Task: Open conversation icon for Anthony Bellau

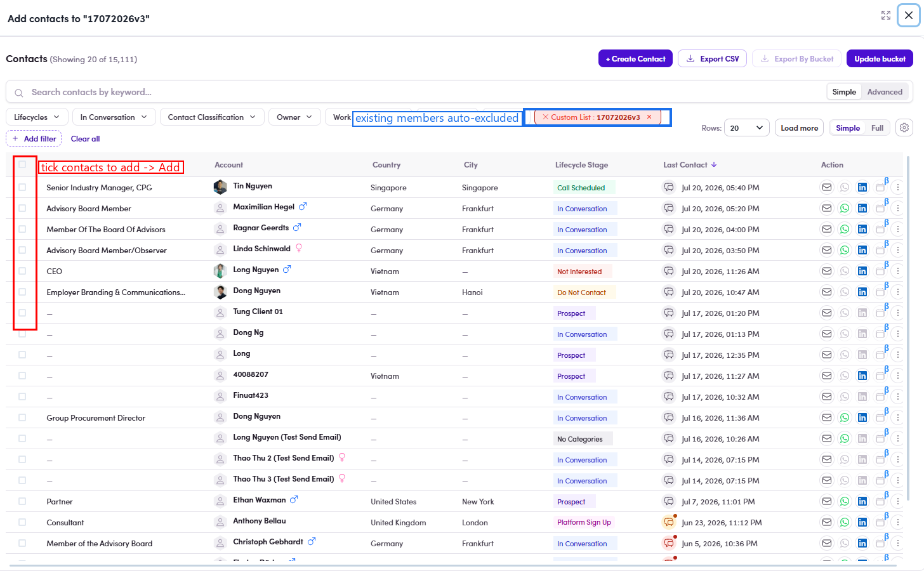Action: (669, 522)
